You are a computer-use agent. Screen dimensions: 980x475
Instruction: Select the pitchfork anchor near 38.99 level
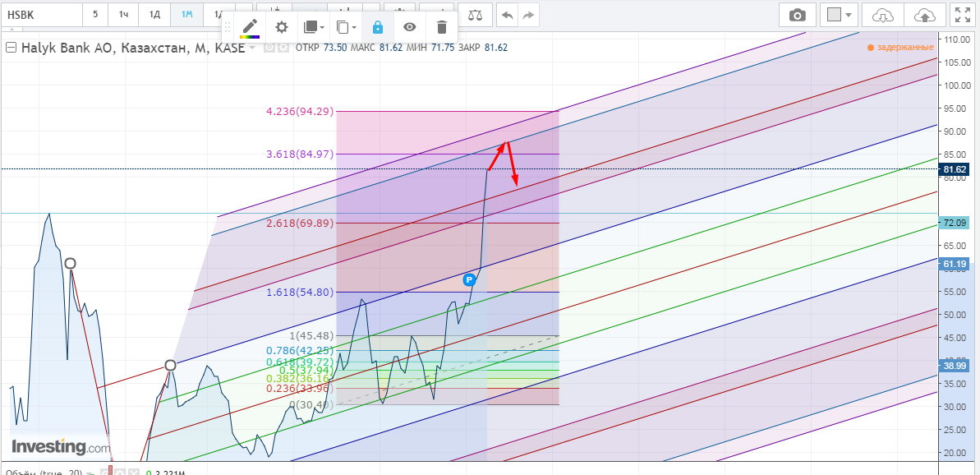tap(170, 365)
